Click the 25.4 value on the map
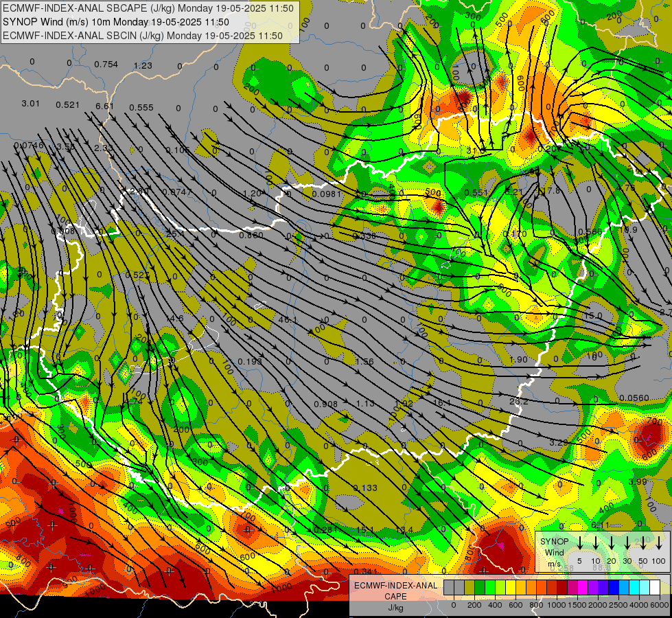This screenshot has width=672, height=618. tap(175, 233)
